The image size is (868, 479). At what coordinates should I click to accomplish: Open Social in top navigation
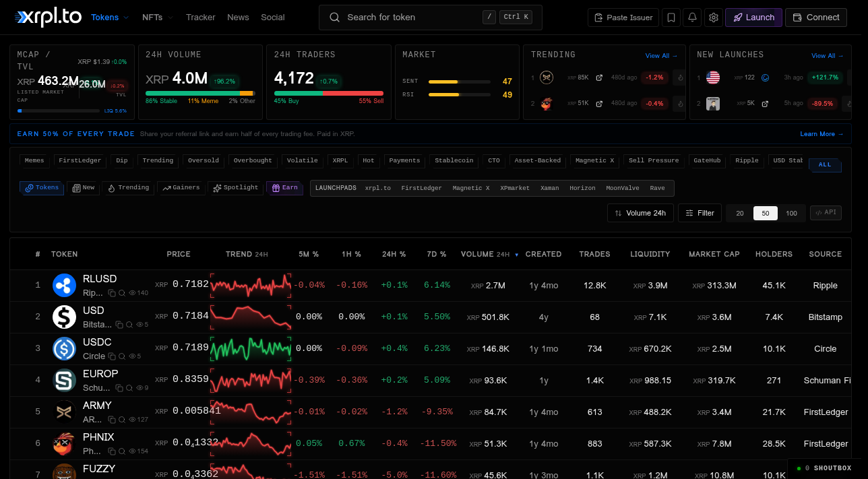(x=273, y=18)
